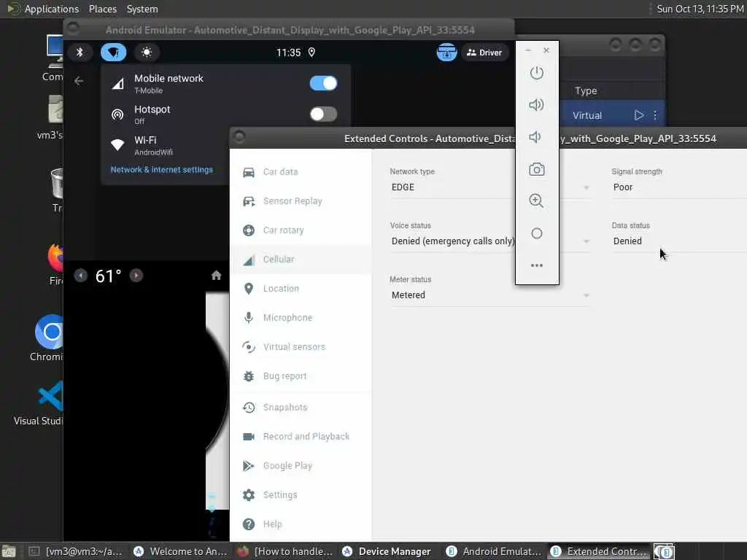Open the Meter status Metered dropdown

(x=490, y=295)
